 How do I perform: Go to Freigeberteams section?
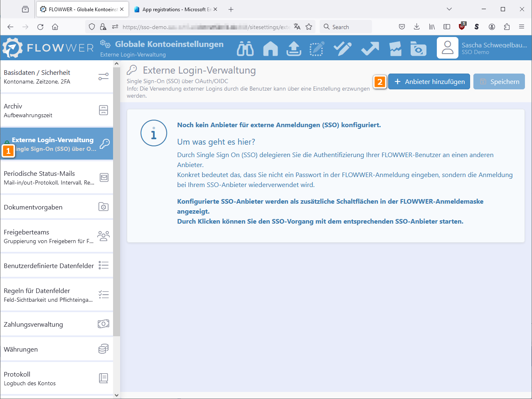tap(57, 236)
